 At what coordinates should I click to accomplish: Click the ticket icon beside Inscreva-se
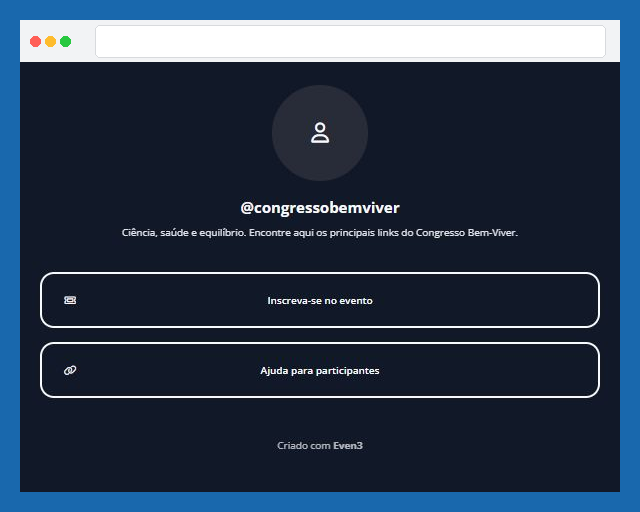pos(70,300)
